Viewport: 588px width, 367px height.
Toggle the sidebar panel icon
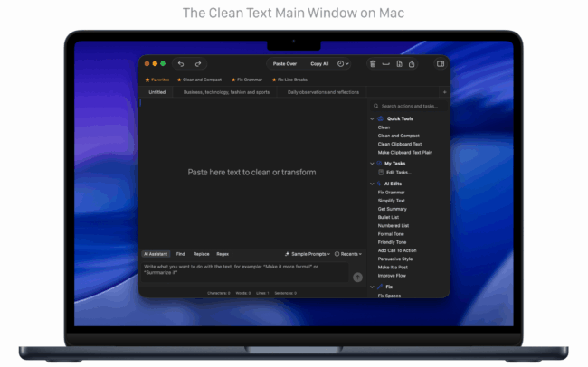coord(440,64)
